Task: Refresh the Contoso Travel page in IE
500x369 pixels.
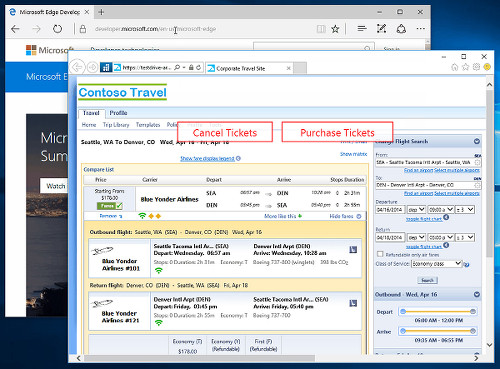Action: coord(199,68)
